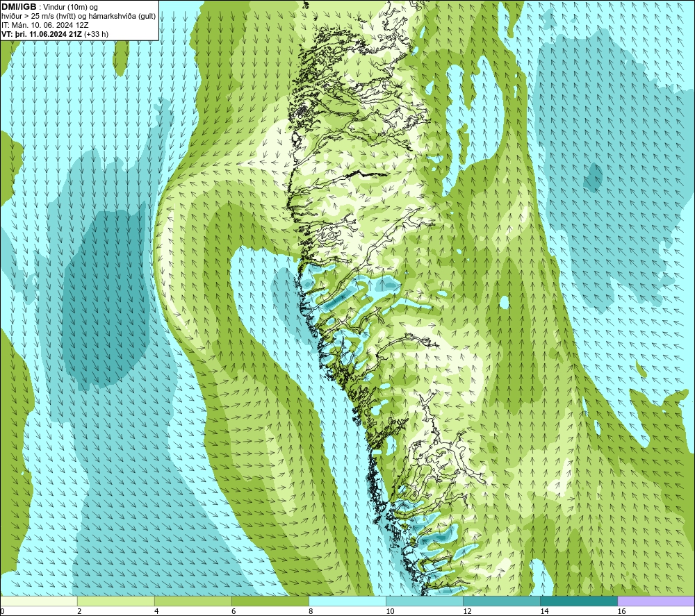The width and height of the screenshot is (695, 616).
Task: Click the teal 12–14 m/s legend swatch
Action: (x=502, y=601)
